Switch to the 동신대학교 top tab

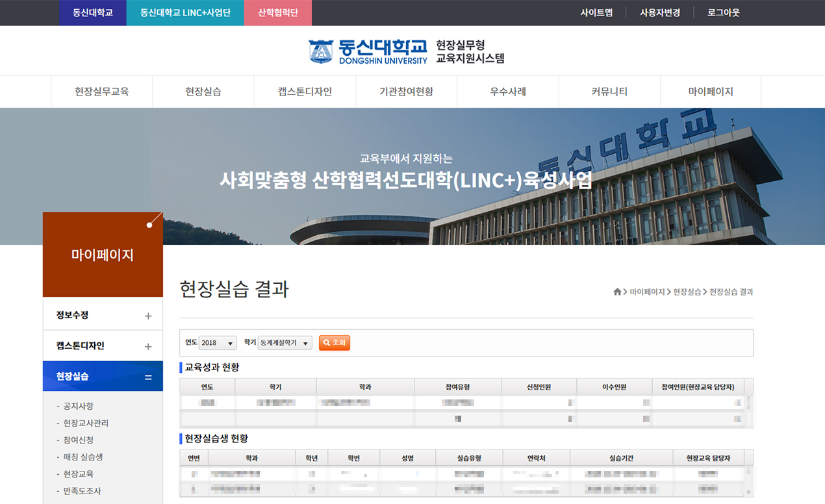(93, 12)
